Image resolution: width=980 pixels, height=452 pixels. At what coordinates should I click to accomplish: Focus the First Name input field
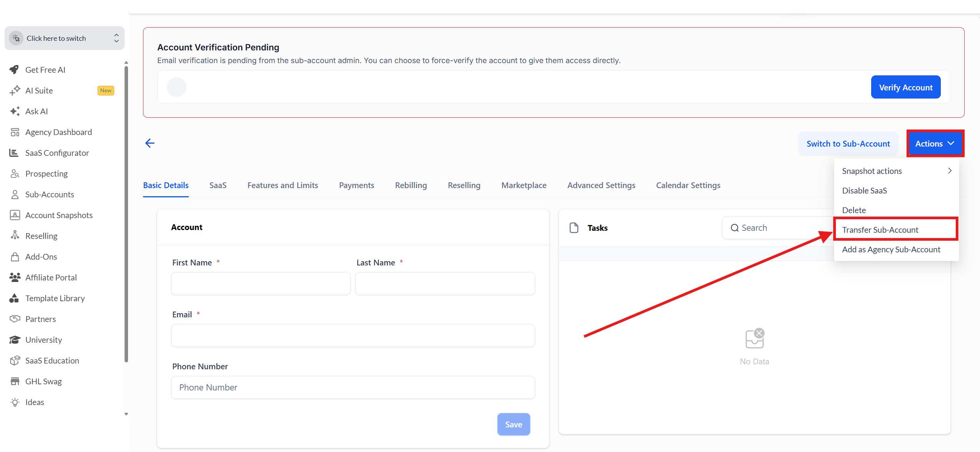(x=260, y=284)
